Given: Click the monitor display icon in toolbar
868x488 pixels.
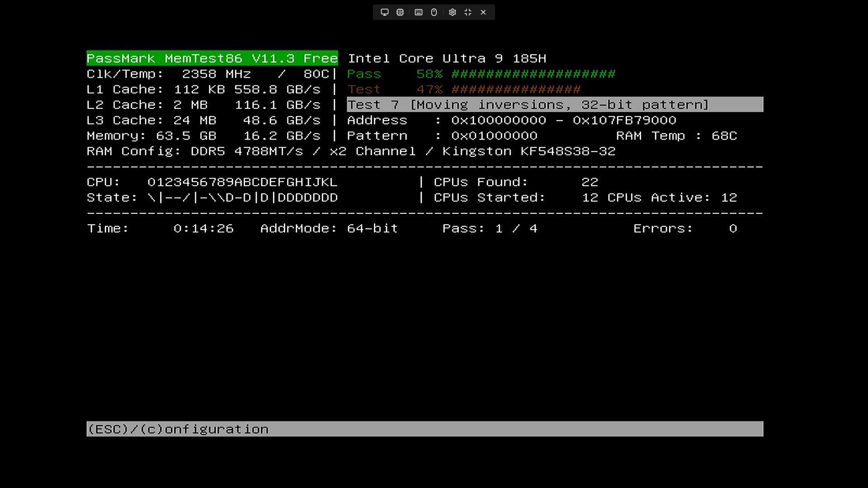Looking at the screenshot, I should click(385, 12).
